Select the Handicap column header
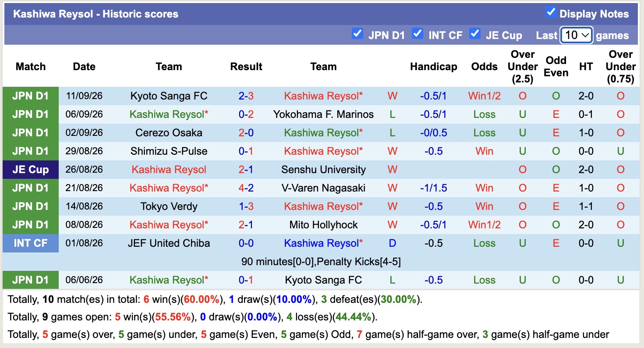Image resolution: width=644 pixels, height=348 pixels. (x=433, y=67)
